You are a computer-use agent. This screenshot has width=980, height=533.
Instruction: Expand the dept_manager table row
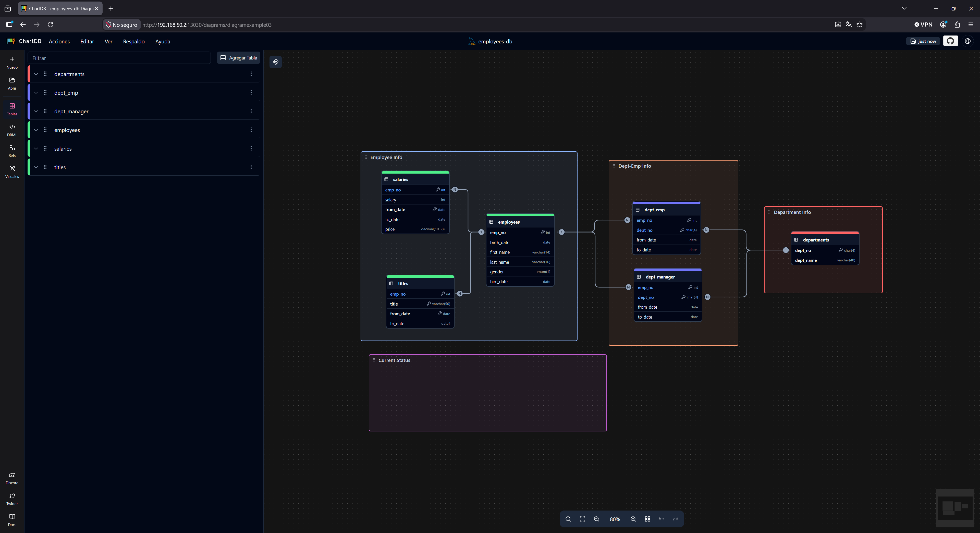36,112
